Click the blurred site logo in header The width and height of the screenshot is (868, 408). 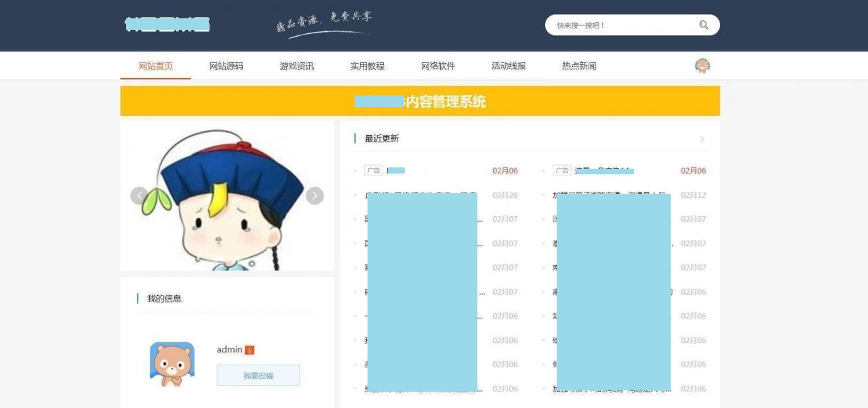pyautogui.click(x=167, y=25)
